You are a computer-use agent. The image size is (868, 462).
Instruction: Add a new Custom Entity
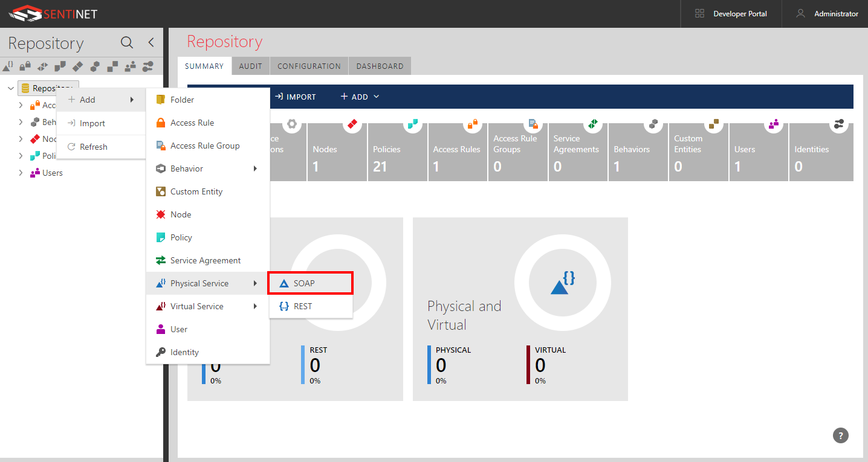pyautogui.click(x=207, y=191)
